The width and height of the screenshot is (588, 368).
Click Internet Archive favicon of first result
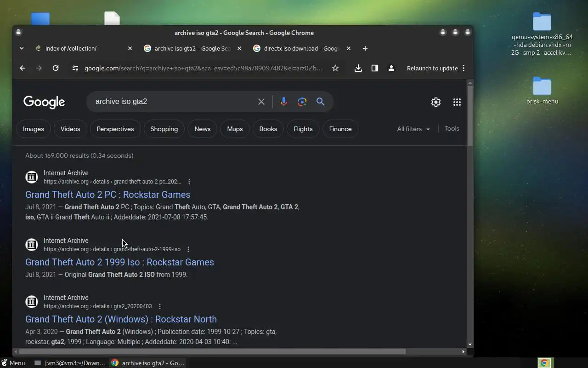pos(32,177)
